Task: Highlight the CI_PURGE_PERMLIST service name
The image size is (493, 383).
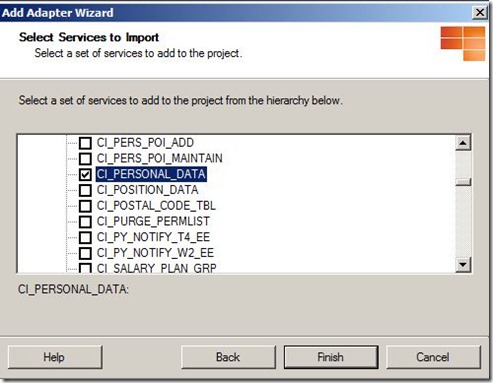Action: click(153, 221)
